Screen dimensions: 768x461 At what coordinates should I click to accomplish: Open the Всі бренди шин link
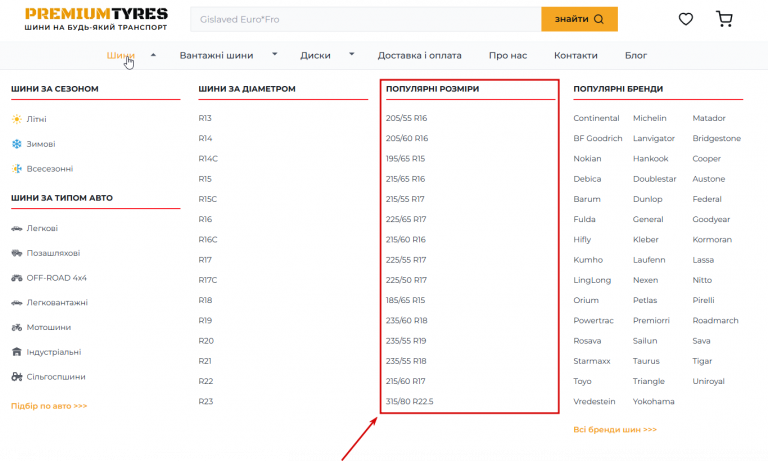[x=615, y=429]
